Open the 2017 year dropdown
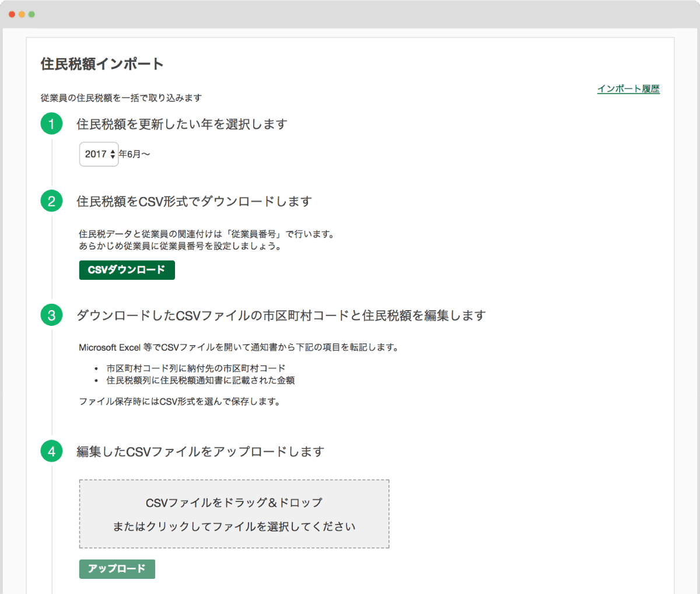The height and width of the screenshot is (594, 700). (x=99, y=154)
